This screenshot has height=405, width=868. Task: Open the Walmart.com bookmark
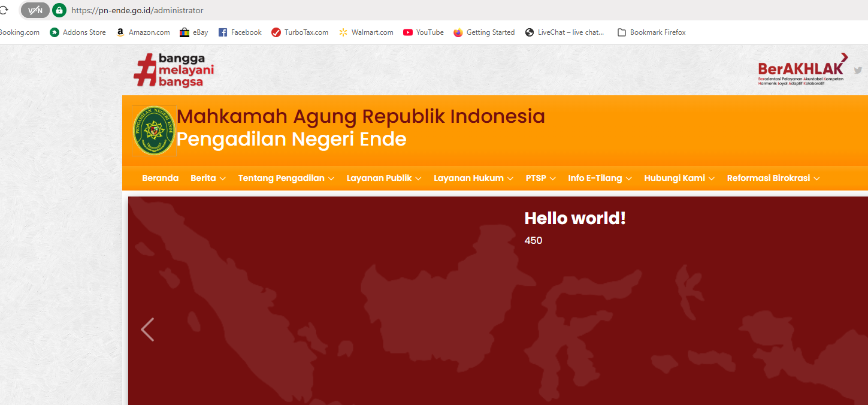click(x=366, y=32)
